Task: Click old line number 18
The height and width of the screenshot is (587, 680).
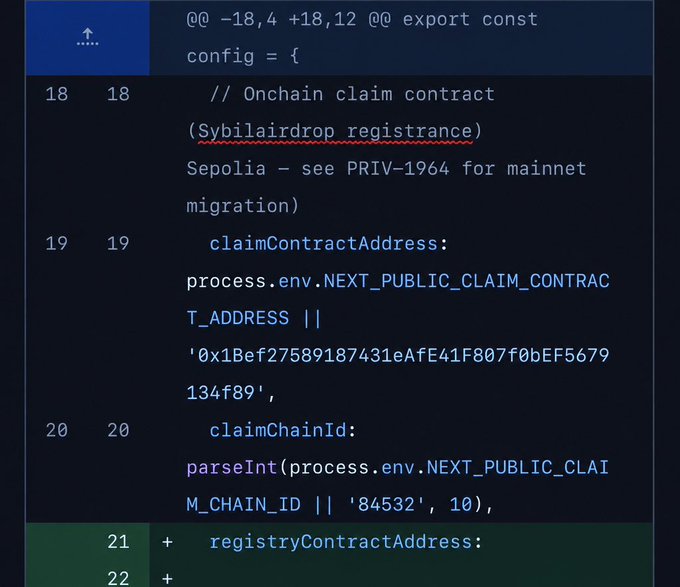Action: click(57, 94)
